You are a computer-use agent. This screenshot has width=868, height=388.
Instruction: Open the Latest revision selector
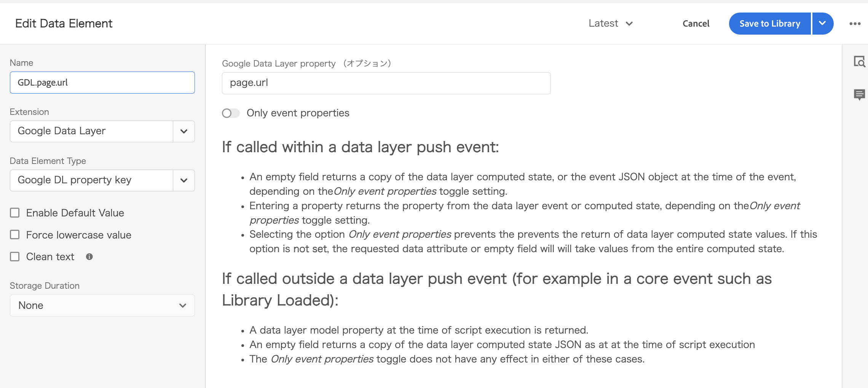pos(611,24)
